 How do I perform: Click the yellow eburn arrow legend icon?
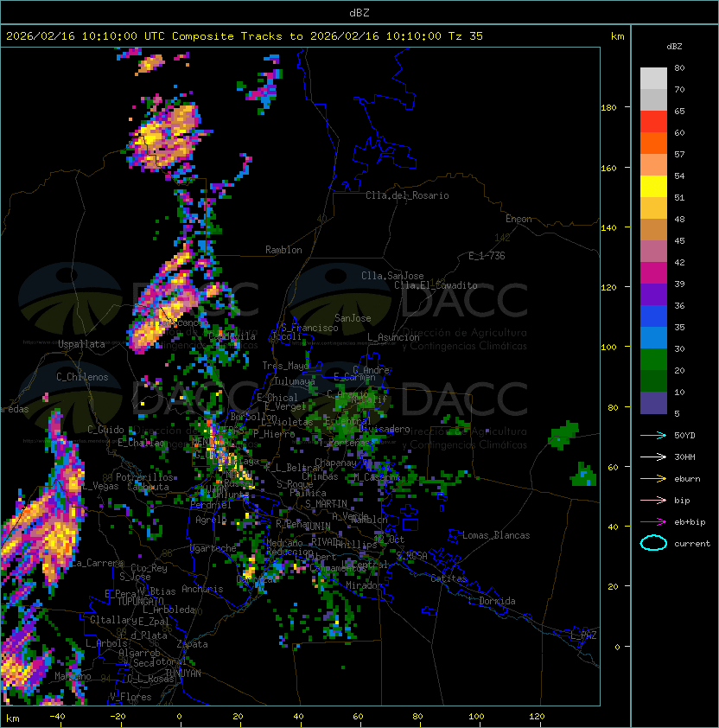pos(653,479)
